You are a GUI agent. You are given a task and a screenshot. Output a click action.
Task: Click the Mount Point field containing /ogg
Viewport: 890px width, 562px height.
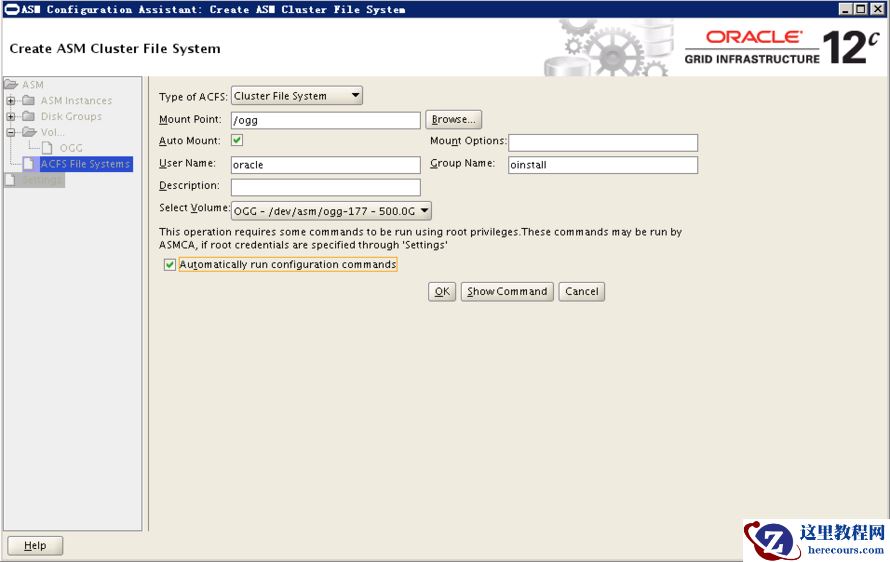326,120
